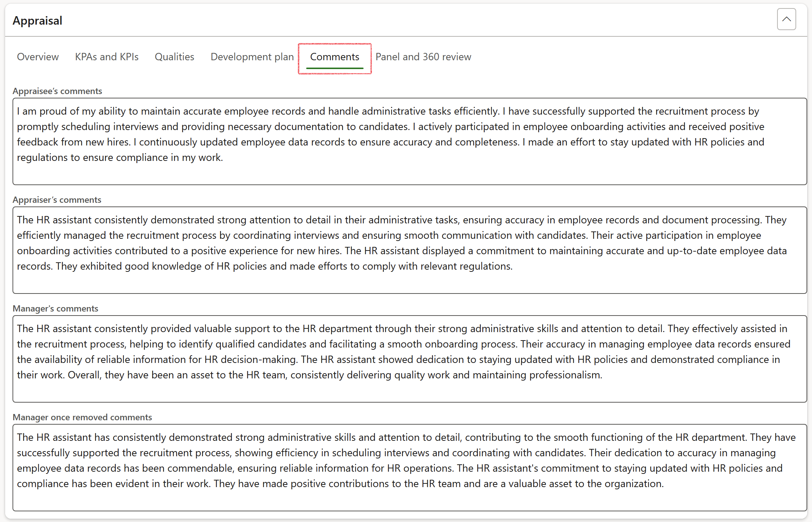Image resolution: width=812 pixels, height=522 pixels.
Task: Click the word "professionalism" in Manager's comments
Action: [565, 375]
